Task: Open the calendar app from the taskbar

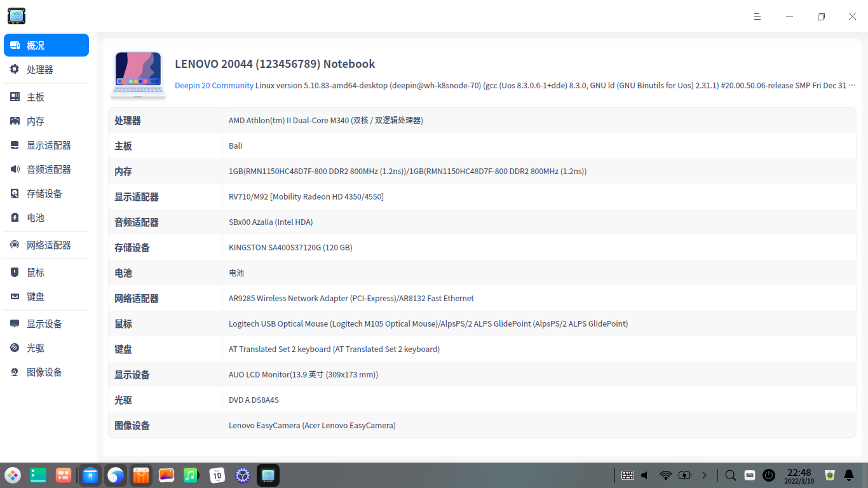Action: coord(217,475)
